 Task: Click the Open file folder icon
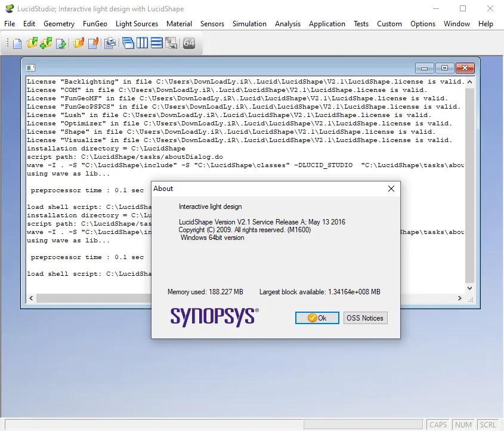(32, 43)
